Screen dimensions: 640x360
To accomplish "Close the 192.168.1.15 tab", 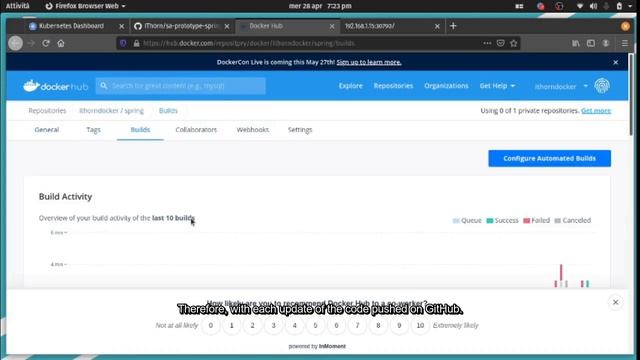I will (437, 26).
